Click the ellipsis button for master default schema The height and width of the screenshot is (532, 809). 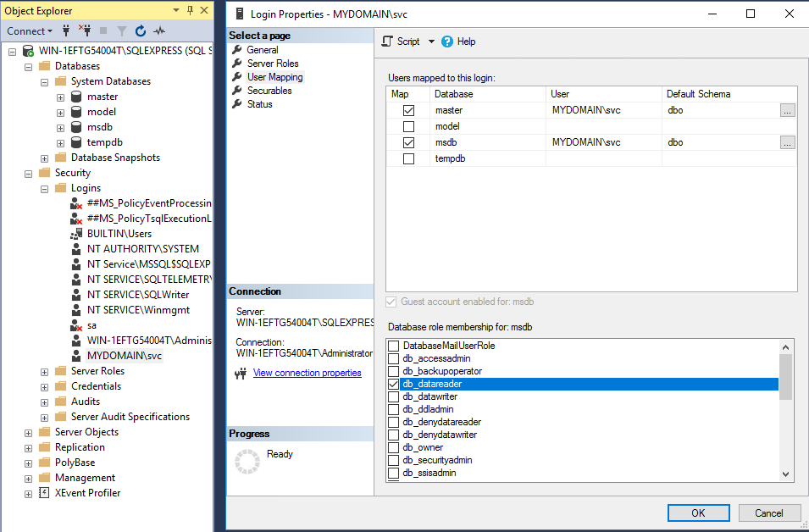tap(787, 110)
